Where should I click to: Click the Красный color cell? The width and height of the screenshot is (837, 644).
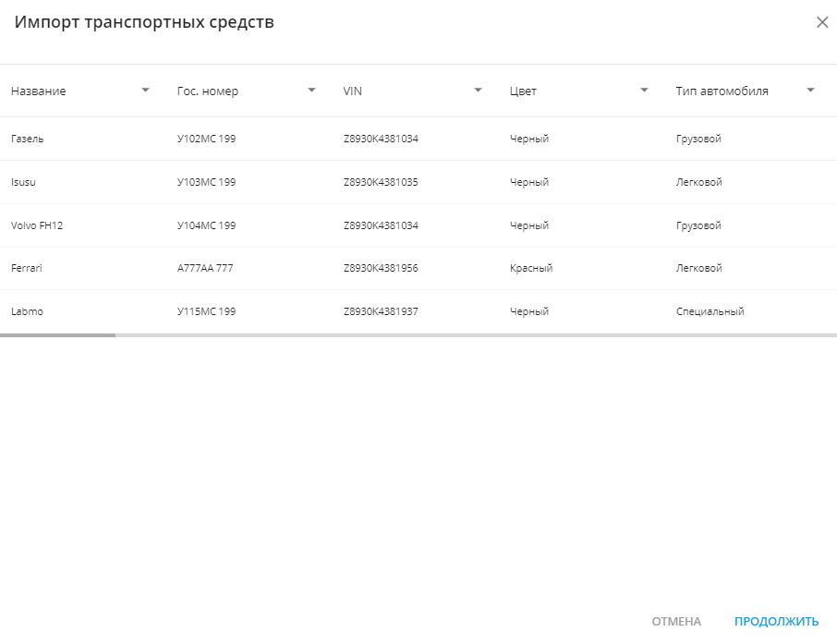pyautogui.click(x=531, y=268)
